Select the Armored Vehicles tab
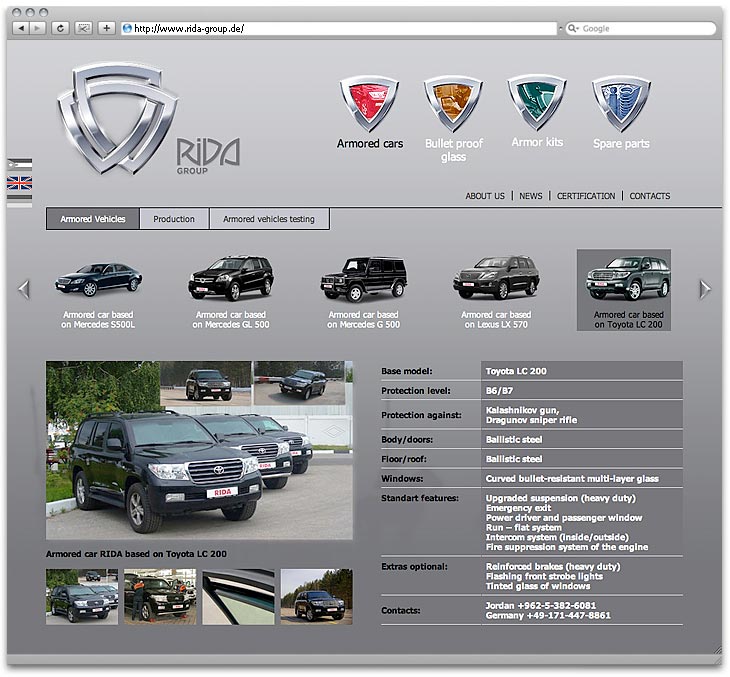The image size is (730, 677). [93, 219]
